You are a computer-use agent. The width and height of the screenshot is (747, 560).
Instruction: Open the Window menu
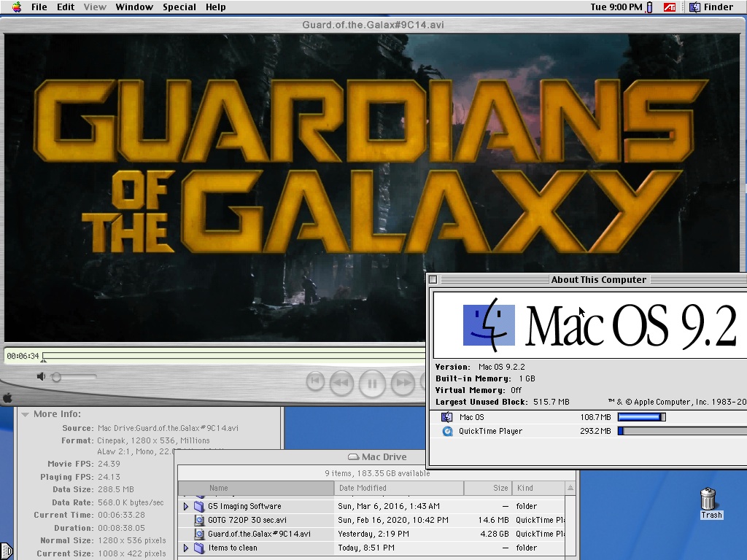[134, 7]
